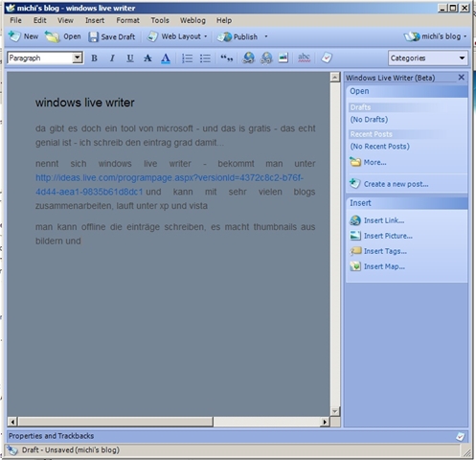
Task: Toggle Bold formatting
Action: point(94,58)
